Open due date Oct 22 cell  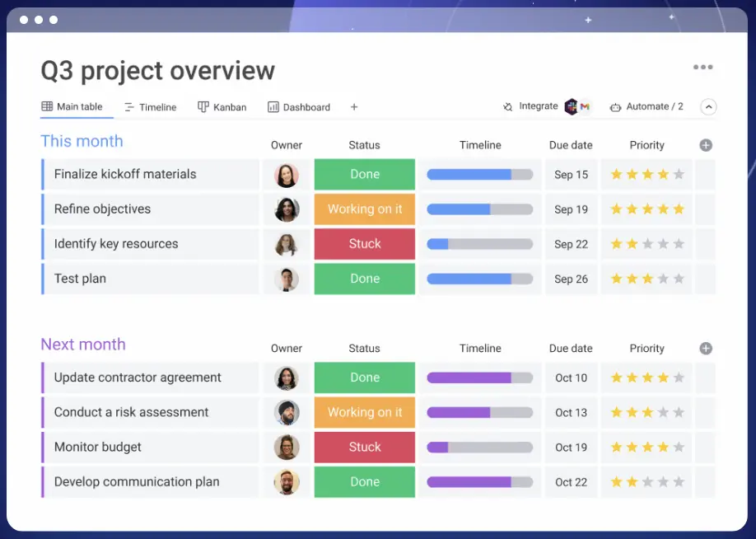tap(571, 481)
